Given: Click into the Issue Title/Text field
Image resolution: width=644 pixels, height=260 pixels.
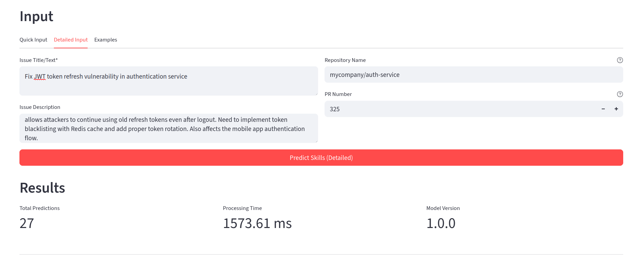Looking at the screenshot, I should (168, 85).
